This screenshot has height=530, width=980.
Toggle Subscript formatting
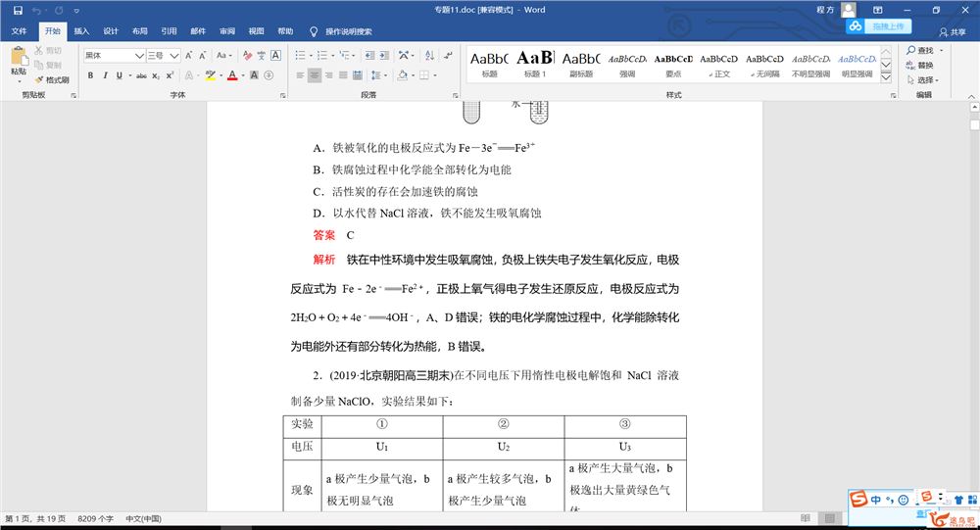pyautogui.click(x=156, y=75)
